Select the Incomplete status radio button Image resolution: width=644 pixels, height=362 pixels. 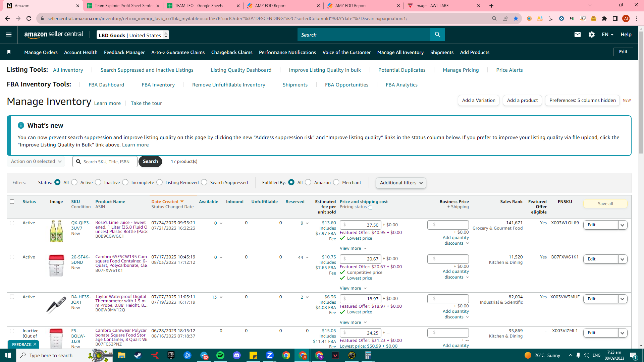(x=125, y=182)
